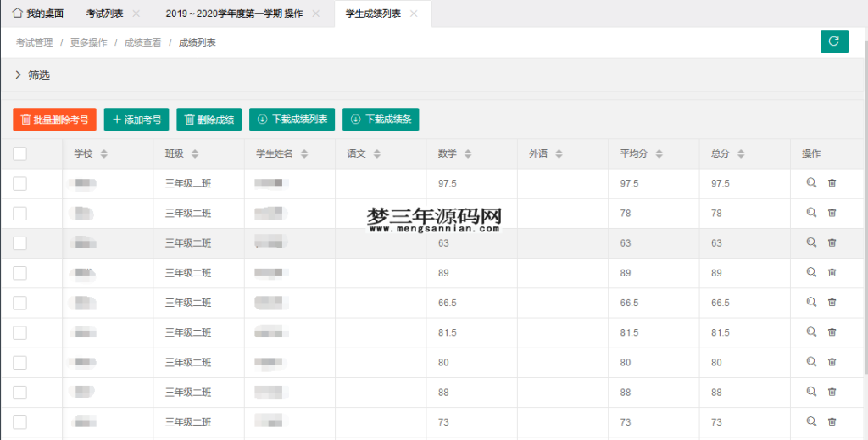This screenshot has width=868, height=440.
Task: Go to 更多操作 breadcrumb
Action: pos(88,42)
